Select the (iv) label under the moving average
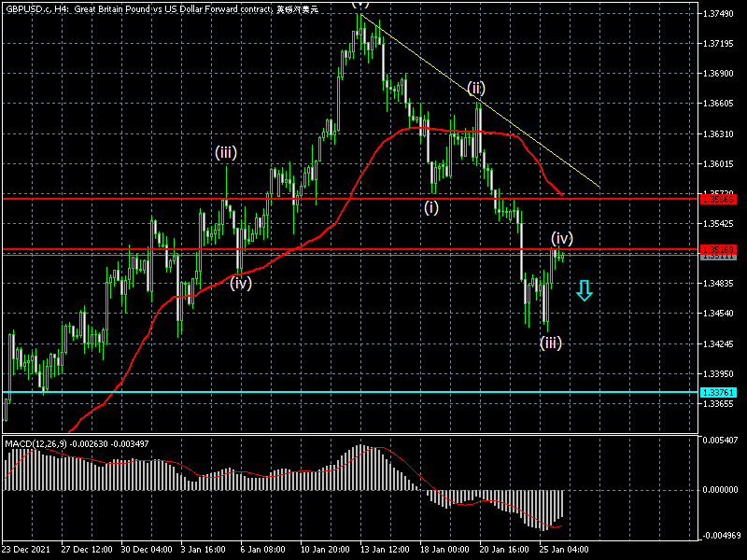 click(241, 284)
